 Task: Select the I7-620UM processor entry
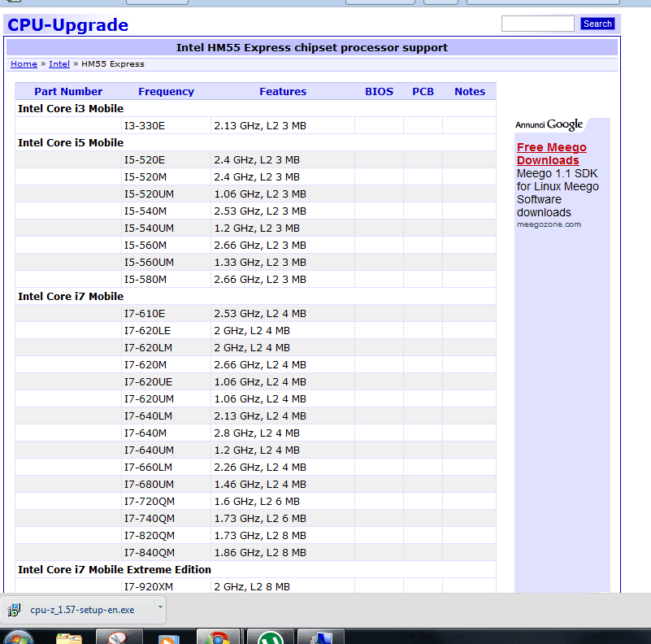[x=149, y=398]
